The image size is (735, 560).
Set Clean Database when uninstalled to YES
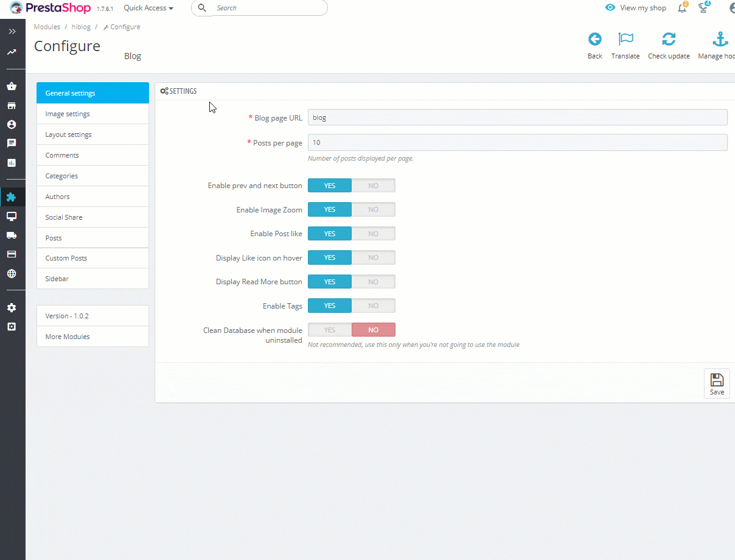330,330
